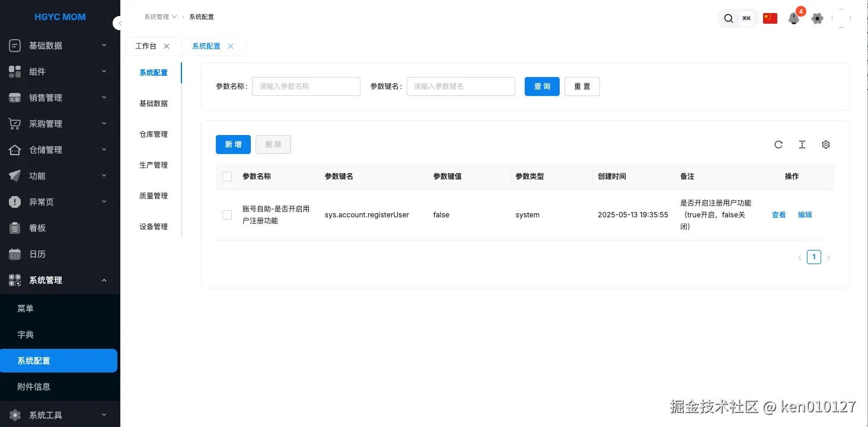Expand the 功能 sidebar chevron

(104, 175)
